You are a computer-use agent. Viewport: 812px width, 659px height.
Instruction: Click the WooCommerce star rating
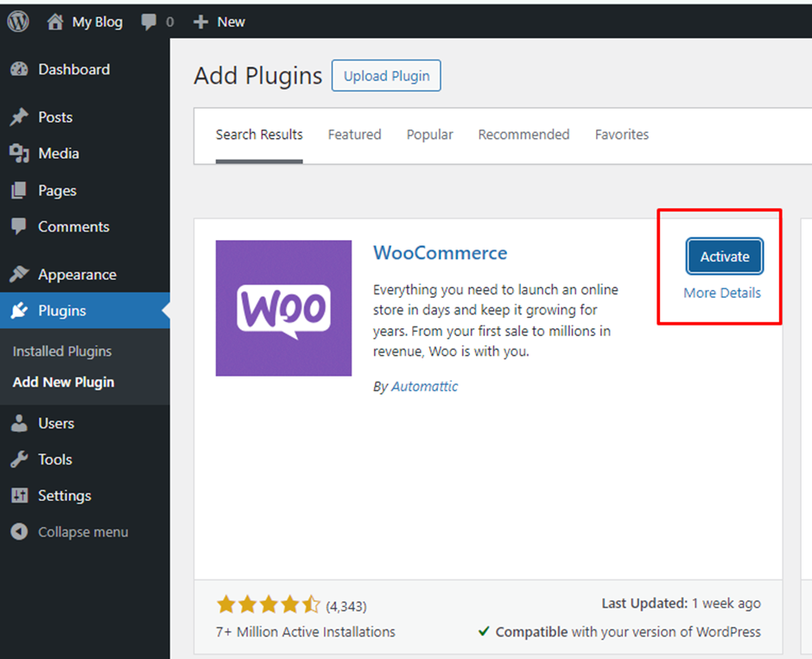(265, 605)
